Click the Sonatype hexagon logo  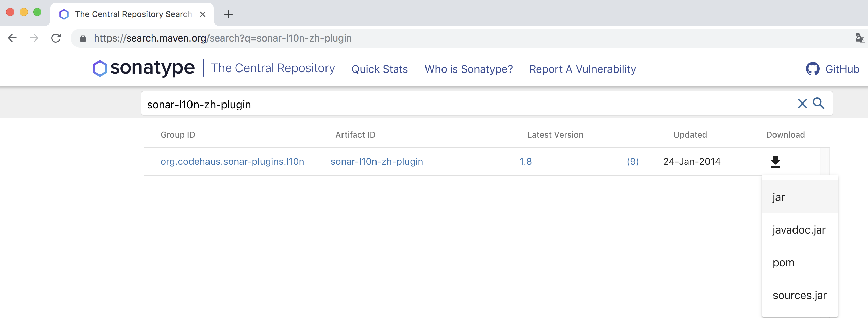click(x=100, y=68)
